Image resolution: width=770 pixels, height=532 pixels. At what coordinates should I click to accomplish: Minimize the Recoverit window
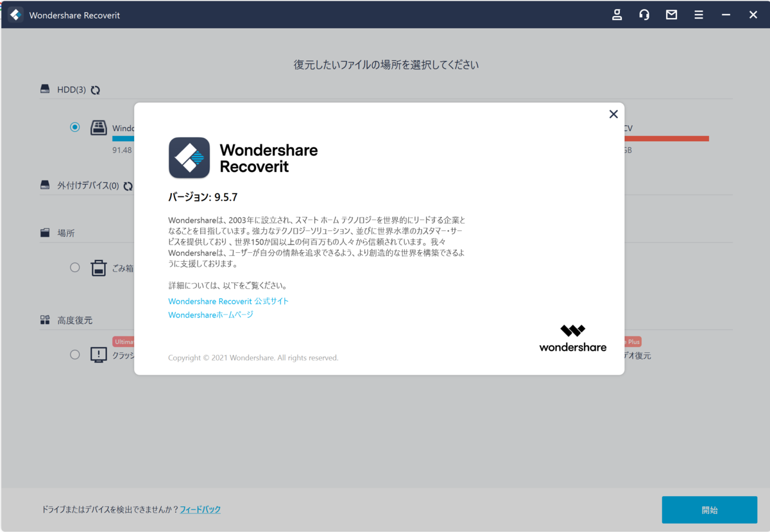click(726, 15)
